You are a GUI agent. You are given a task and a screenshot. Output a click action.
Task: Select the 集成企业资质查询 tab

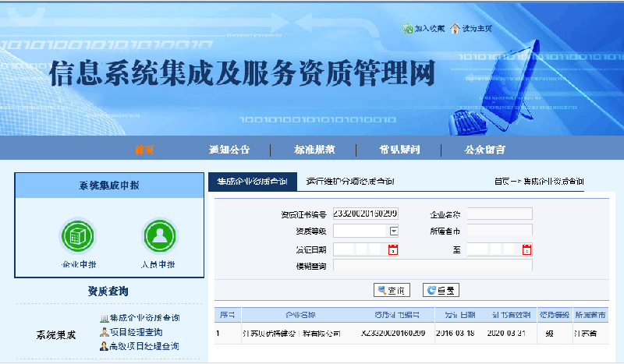(x=252, y=182)
